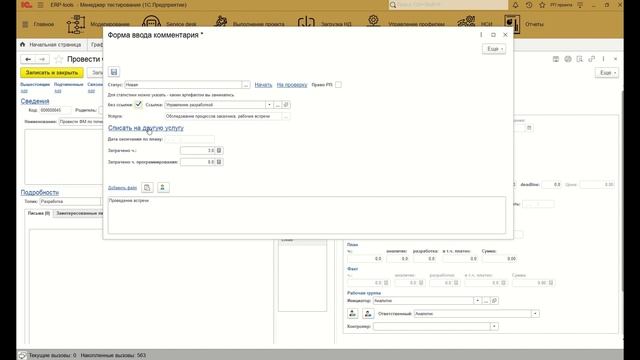This screenshot has height=360, width=640.
Task: Click the Сумма field in the План row
Action: (x=499, y=259)
